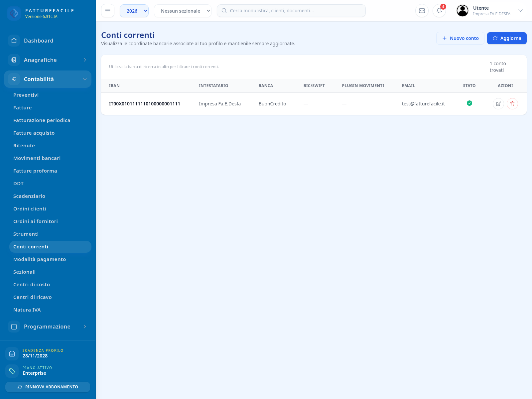Click IBAN IT00X0101111110100000001111
Screen dimensions: 532x399
[145, 104]
